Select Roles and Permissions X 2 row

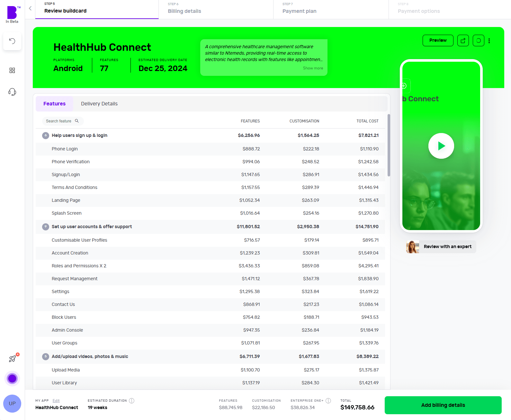click(210, 266)
